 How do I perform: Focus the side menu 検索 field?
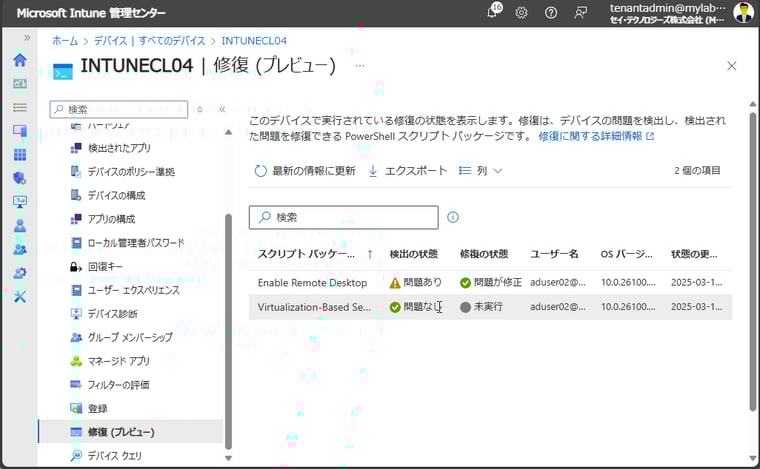pyautogui.click(x=119, y=109)
